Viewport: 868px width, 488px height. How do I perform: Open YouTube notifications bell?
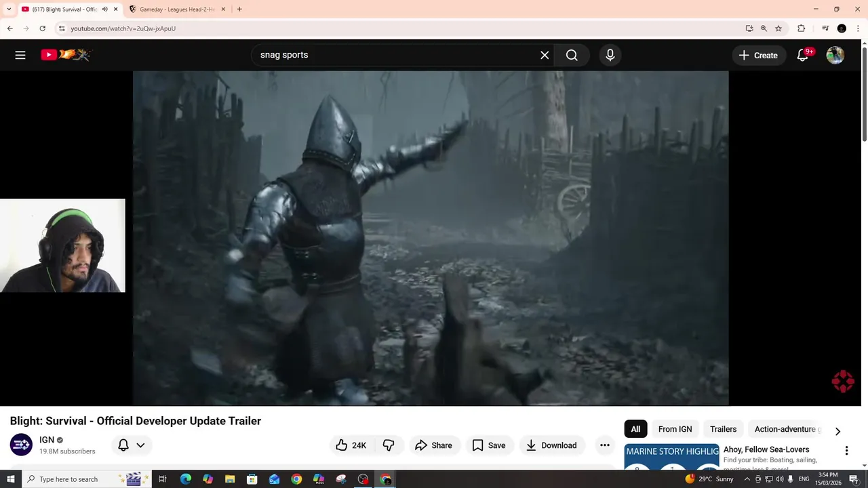[x=803, y=55]
